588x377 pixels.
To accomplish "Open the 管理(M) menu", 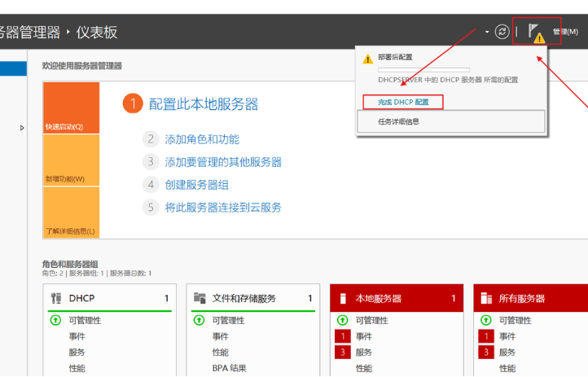I will point(565,32).
